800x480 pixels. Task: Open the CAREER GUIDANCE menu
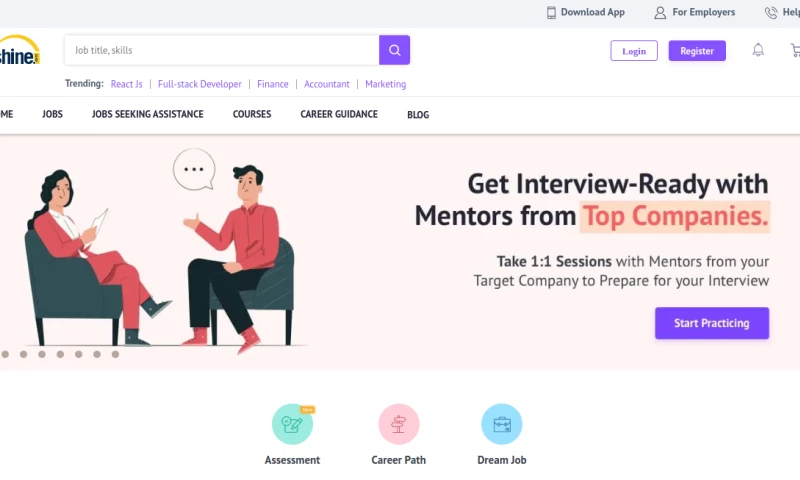(x=339, y=114)
